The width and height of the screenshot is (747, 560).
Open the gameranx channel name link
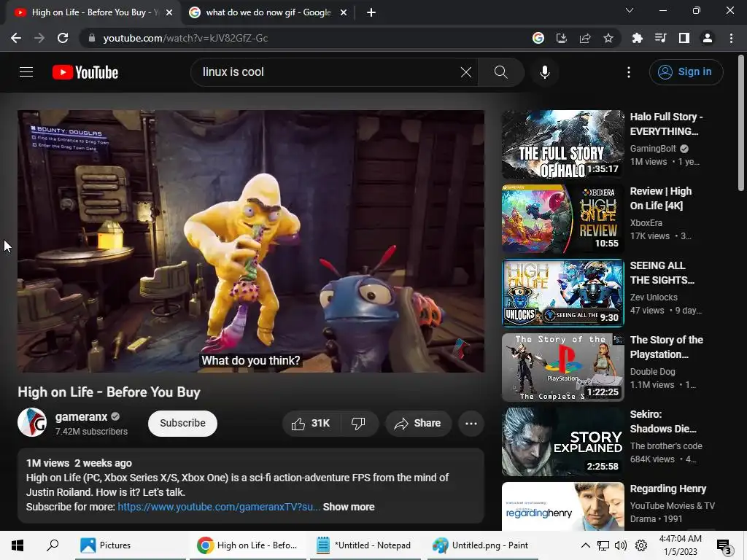(x=81, y=416)
